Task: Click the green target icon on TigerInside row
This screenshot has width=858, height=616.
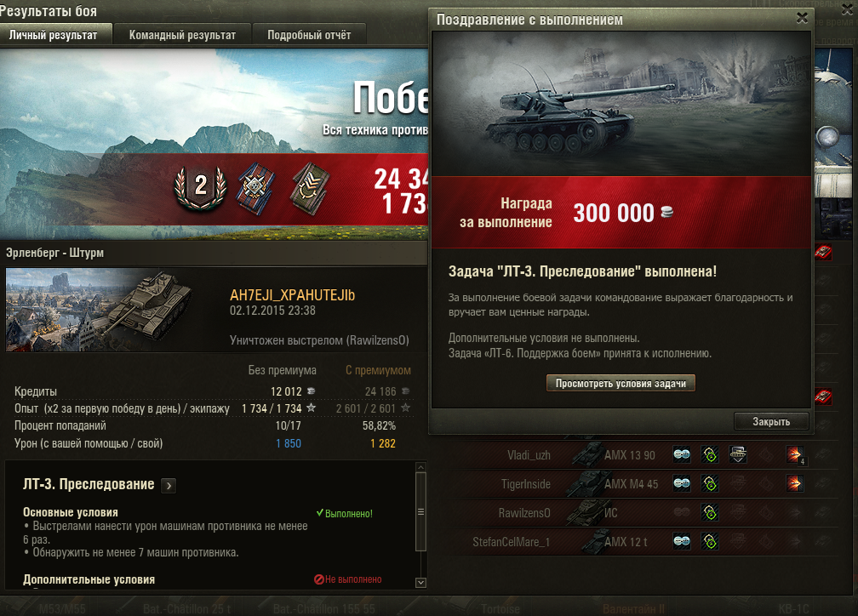Action: coord(710,483)
